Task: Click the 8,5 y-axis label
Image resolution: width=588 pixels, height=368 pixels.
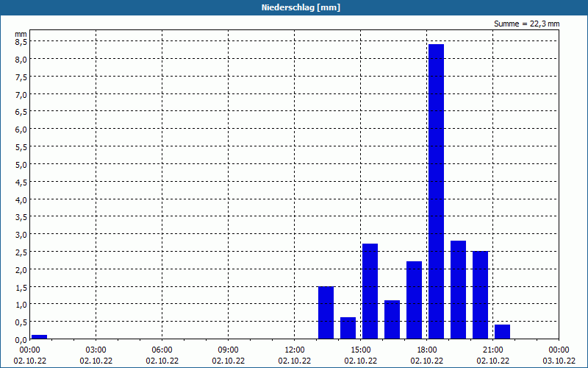Action: [x=21, y=42]
